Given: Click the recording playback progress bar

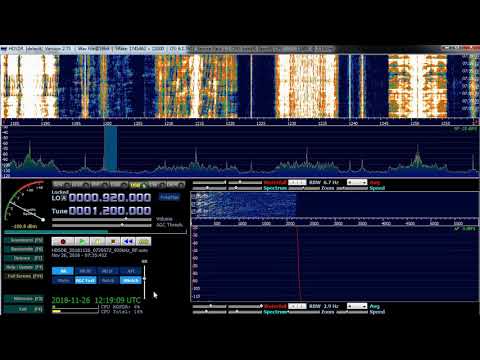Looking at the screenshot, I should click(95, 232).
